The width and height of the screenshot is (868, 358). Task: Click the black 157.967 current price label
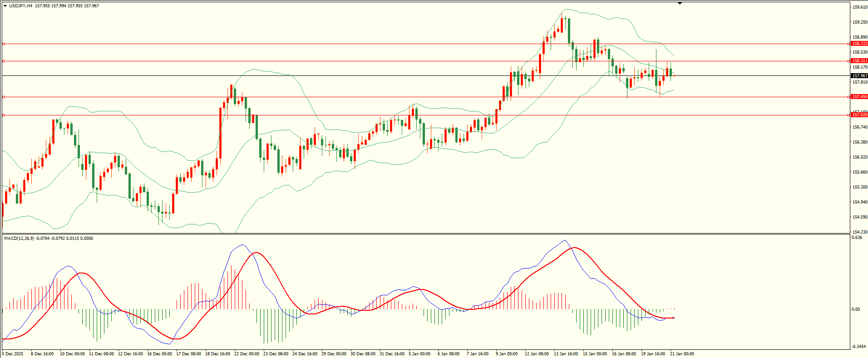(859, 76)
